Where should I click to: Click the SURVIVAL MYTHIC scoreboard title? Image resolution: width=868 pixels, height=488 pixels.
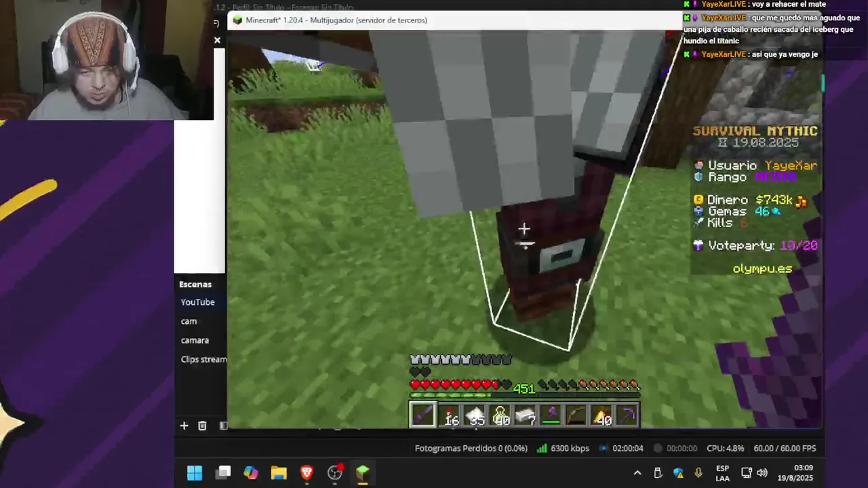[x=755, y=131]
